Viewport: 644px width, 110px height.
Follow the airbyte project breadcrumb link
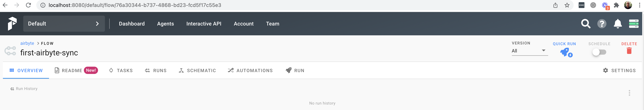[x=27, y=43]
